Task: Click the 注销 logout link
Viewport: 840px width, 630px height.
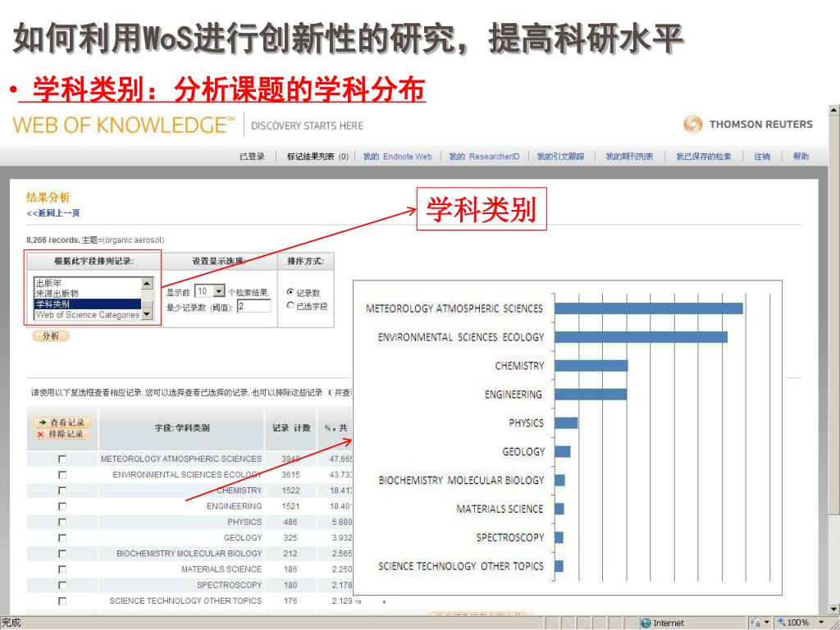Action: [762, 157]
